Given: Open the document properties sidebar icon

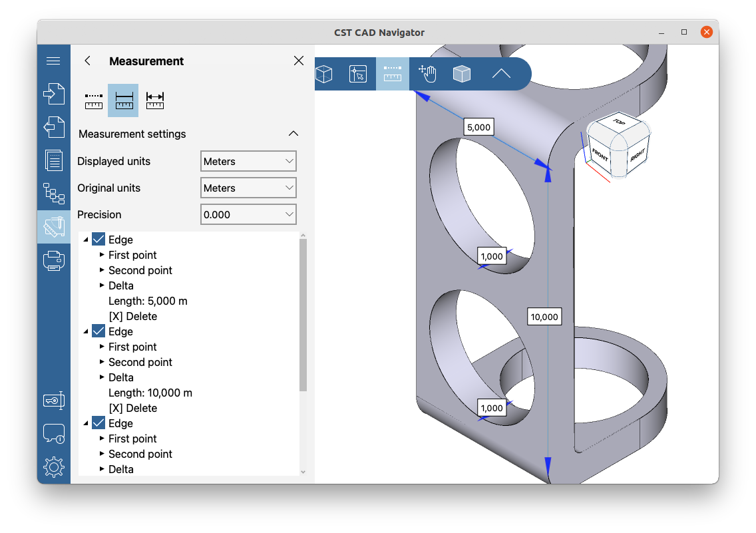Looking at the screenshot, I should pyautogui.click(x=53, y=160).
